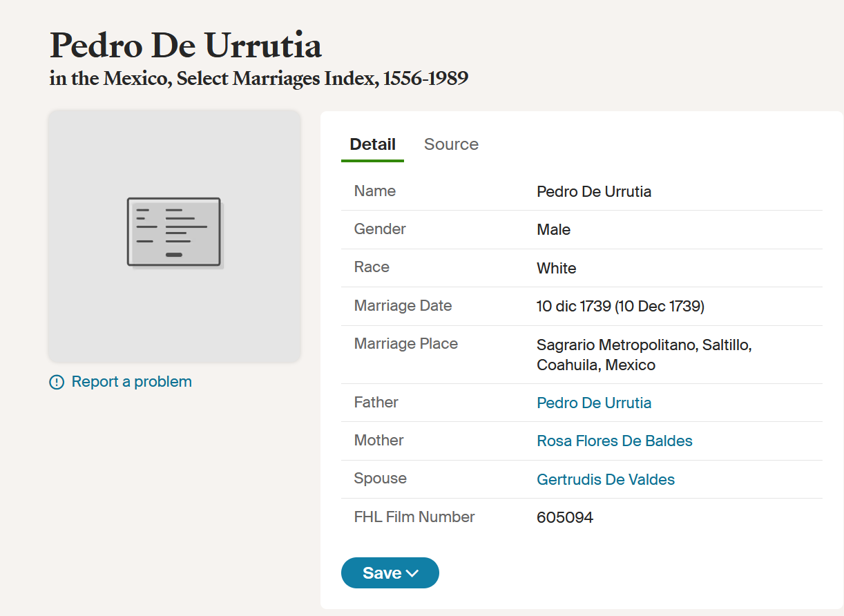
Task: Click the Marriage Place row label
Action: pos(405,344)
